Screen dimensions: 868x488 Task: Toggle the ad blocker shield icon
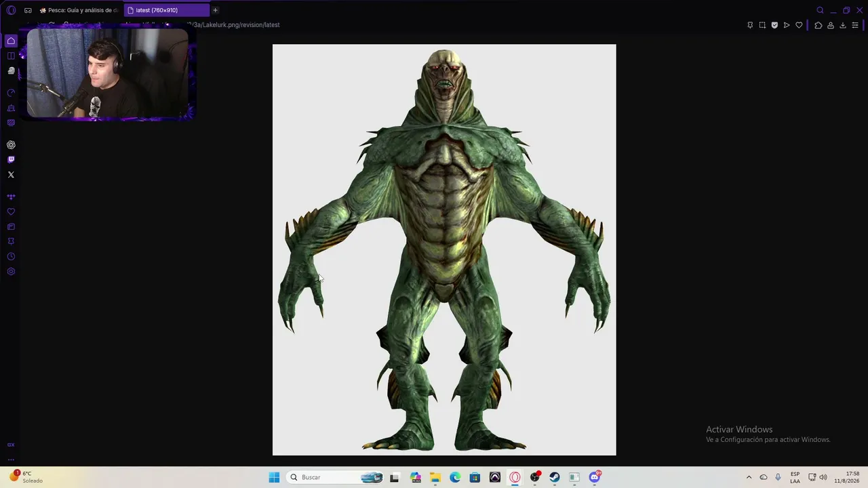click(x=774, y=25)
